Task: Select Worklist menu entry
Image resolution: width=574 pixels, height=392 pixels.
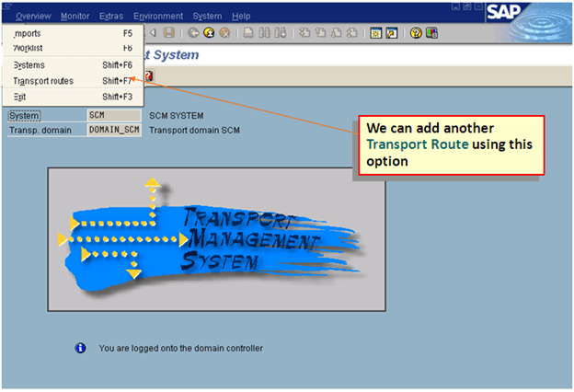Action: tap(73, 48)
